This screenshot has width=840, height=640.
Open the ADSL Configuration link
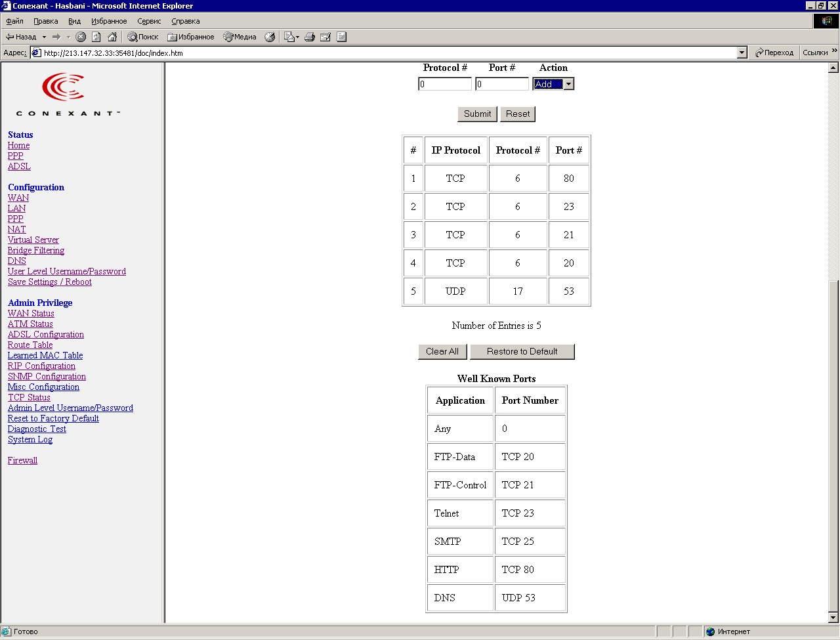click(46, 334)
